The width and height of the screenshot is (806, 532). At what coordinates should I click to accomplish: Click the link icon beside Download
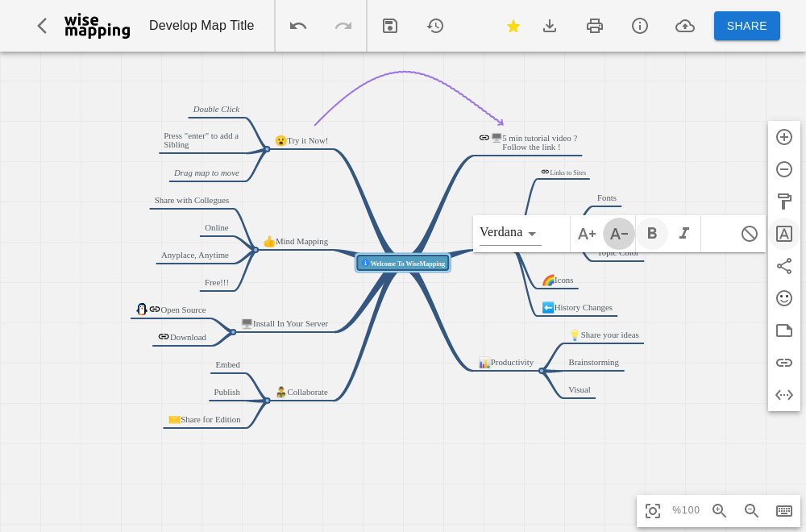click(x=164, y=337)
